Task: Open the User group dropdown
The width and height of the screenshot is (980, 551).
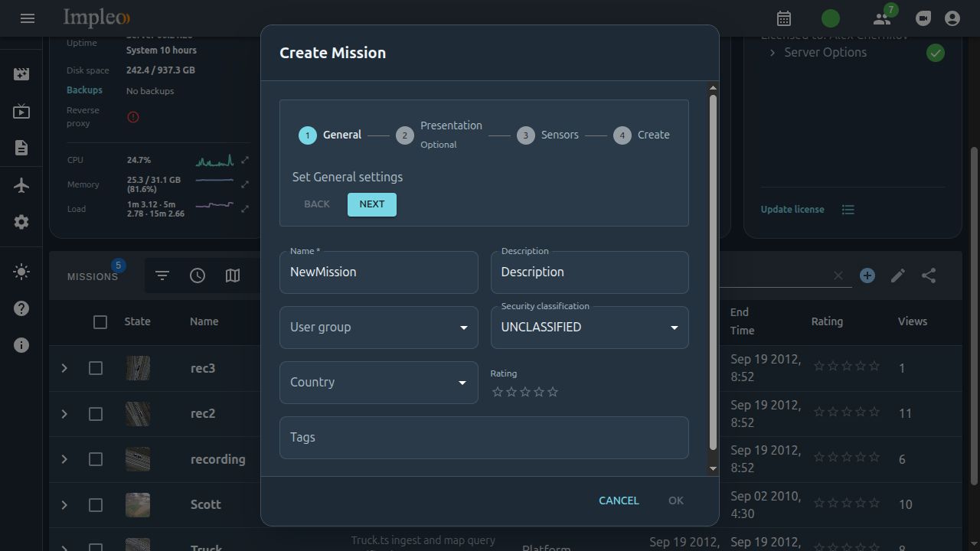Action: (379, 328)
